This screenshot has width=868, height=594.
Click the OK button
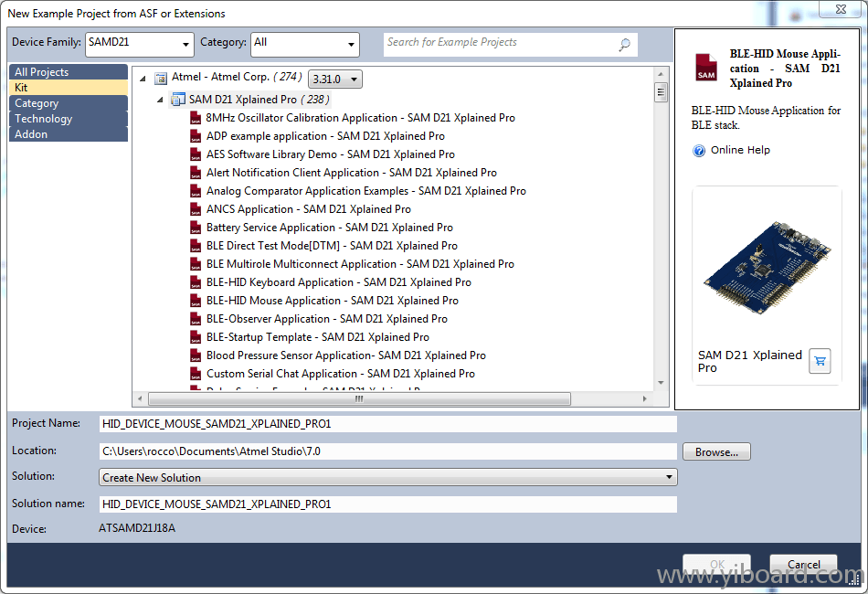tap(717, 564)
